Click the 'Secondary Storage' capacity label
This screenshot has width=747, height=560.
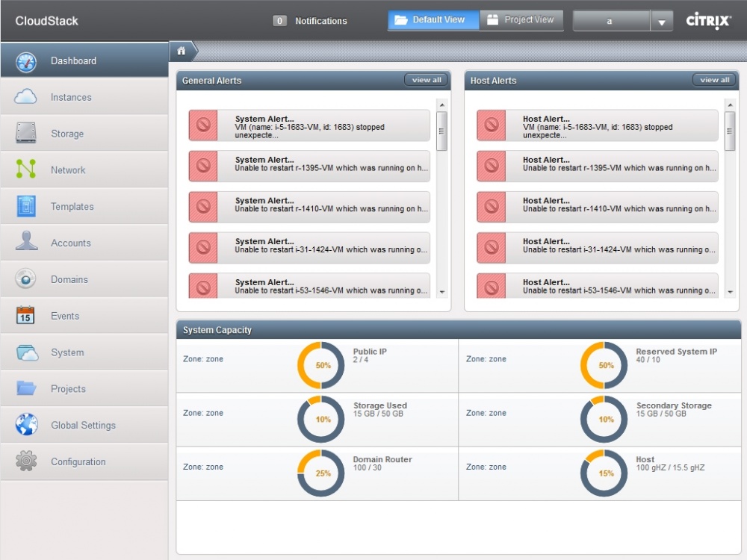coord(674,405)
